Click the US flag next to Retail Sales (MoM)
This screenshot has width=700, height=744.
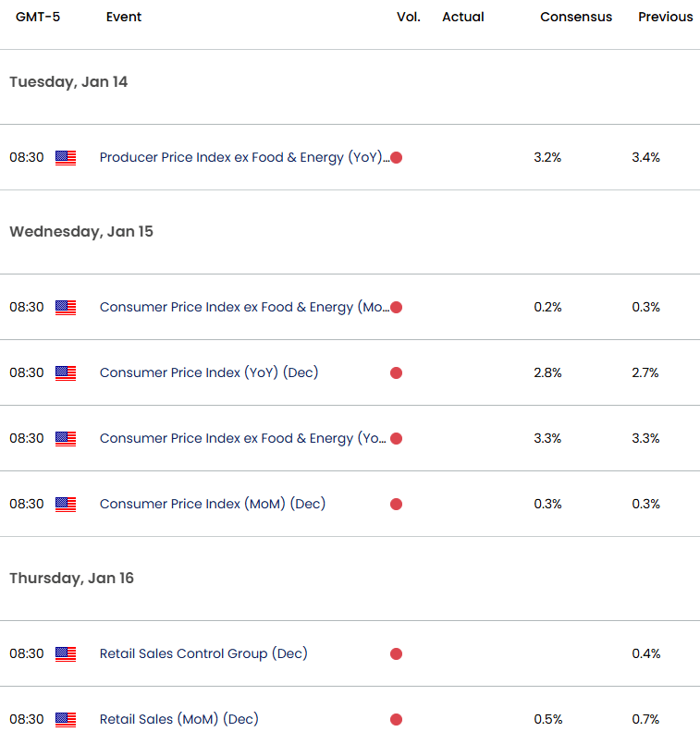(65, 719)
